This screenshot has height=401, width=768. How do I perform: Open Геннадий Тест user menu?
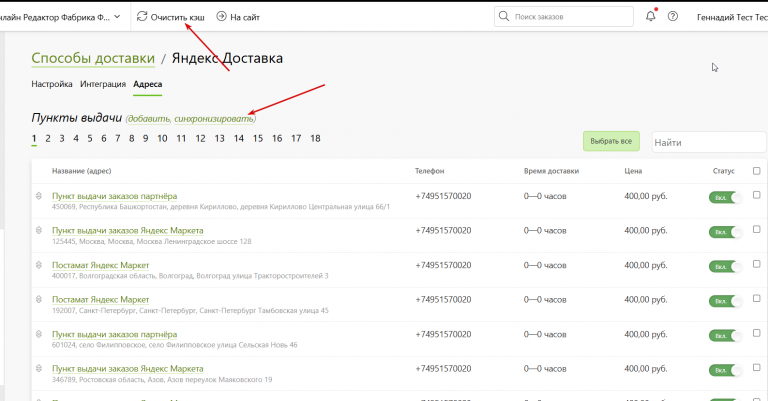pyautogui.click(x=732, y=17)
